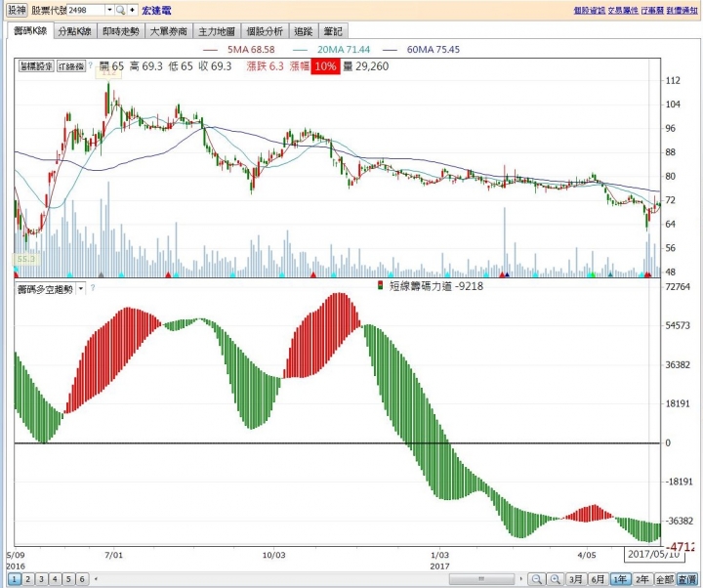Screen dimensions: 703x588
Task: Click the scrollbar right arrow at bottom
Action: click(x=520, y=579)
